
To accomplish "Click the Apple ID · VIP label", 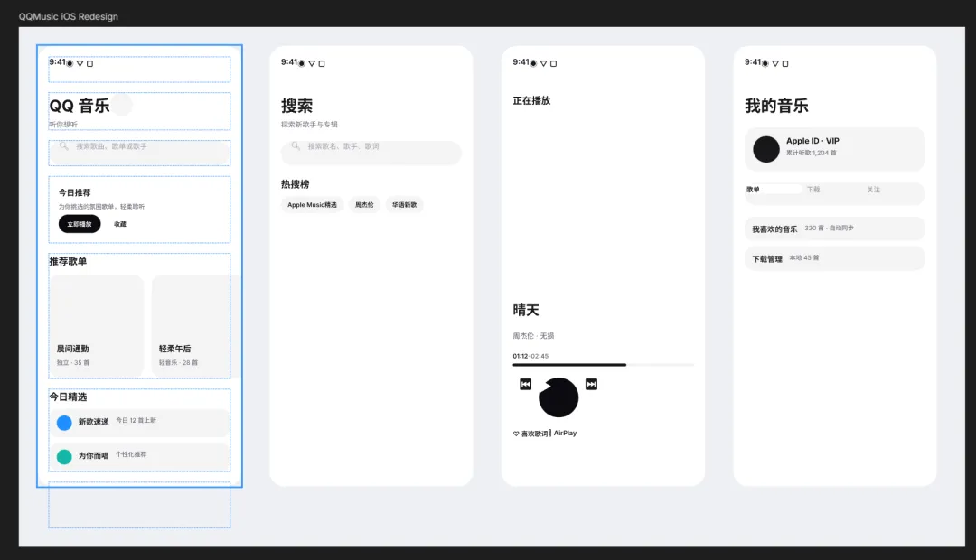I will point(812,141).
